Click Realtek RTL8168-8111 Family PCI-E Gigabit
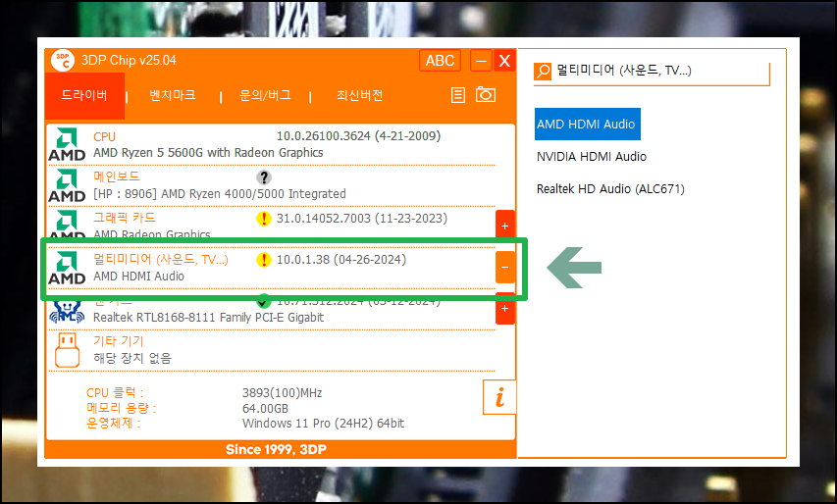This screenshot has height=504, width=837. point(208,318)
